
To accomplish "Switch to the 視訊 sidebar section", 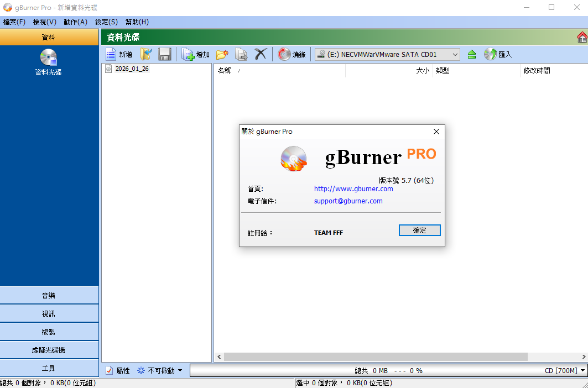I will click(49, 313).
